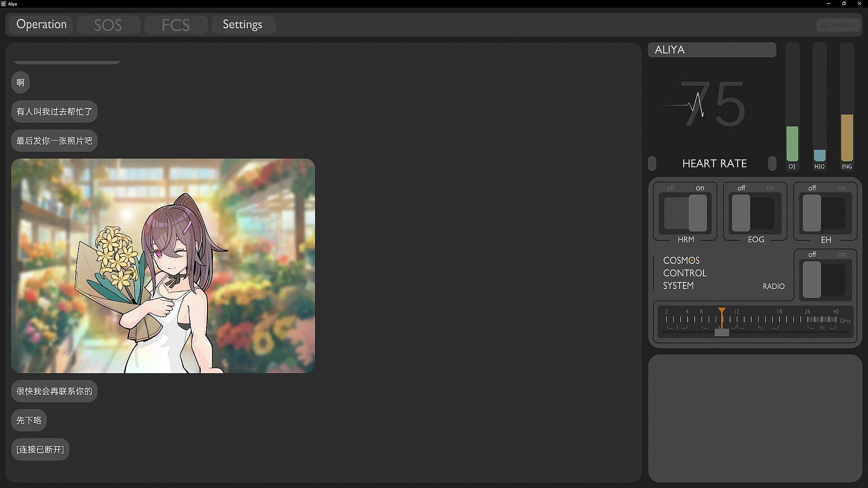This screenshot has width=868, height=488.
Task: Open the Operation tab
Action: (41, 24)
